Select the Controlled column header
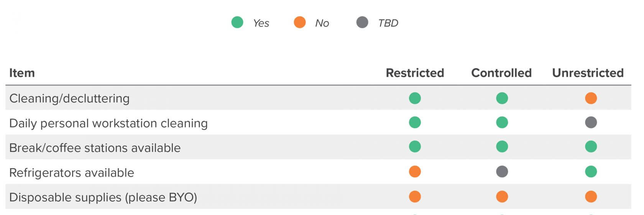 pos(501,73)
